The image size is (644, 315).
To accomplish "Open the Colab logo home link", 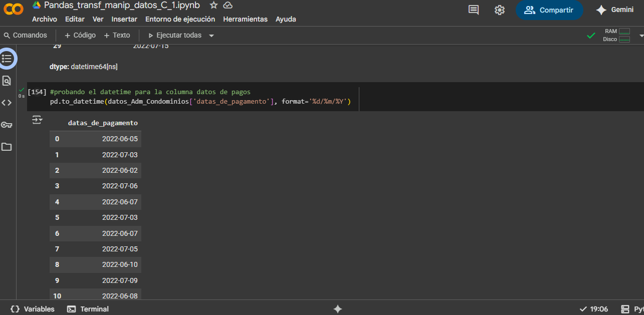I will [x=14, y=10].
